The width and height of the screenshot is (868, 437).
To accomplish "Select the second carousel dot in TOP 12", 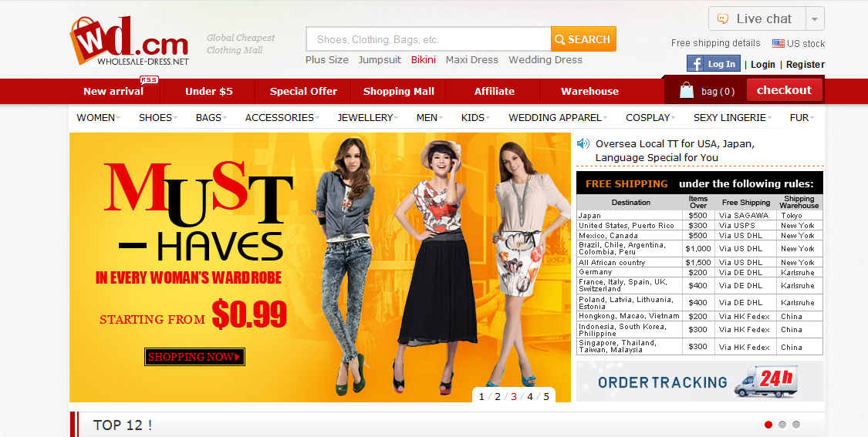I will (x=782, y=425).
